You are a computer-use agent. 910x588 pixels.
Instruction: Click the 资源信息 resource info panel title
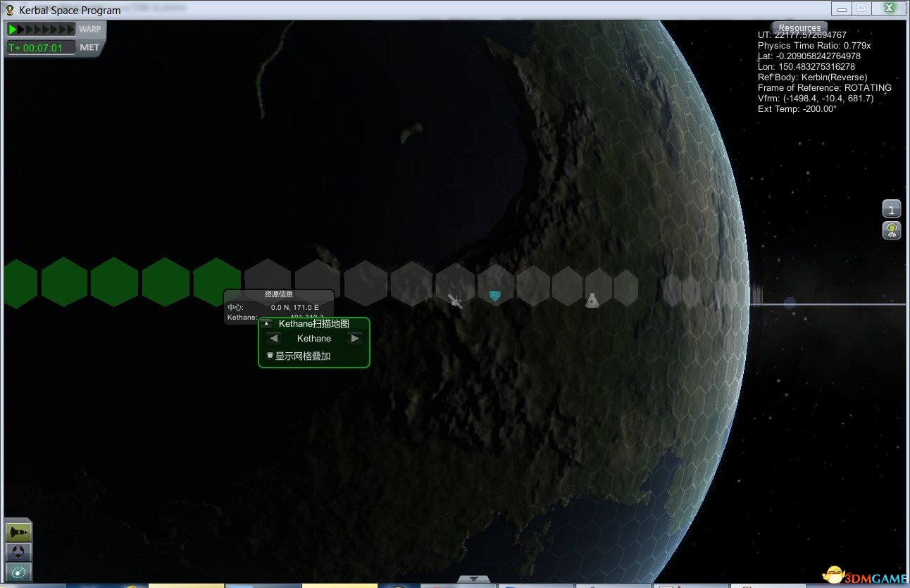coord(278,294)
